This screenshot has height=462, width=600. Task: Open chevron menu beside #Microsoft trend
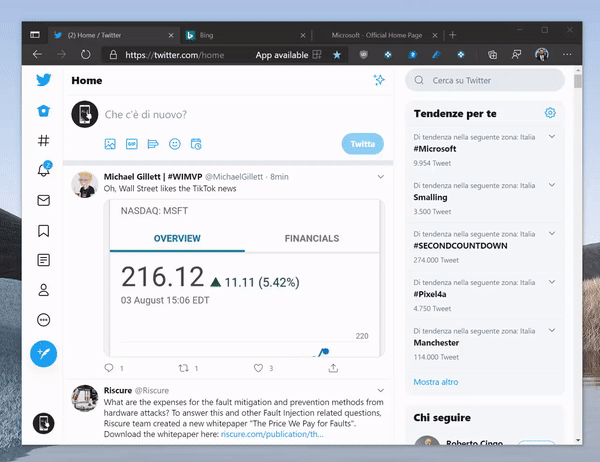pyautogui.click(x=553, y=137)
